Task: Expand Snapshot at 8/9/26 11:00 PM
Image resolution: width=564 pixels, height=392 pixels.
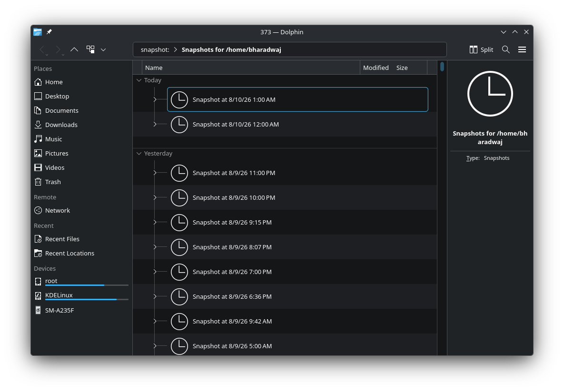Action: 155,173
